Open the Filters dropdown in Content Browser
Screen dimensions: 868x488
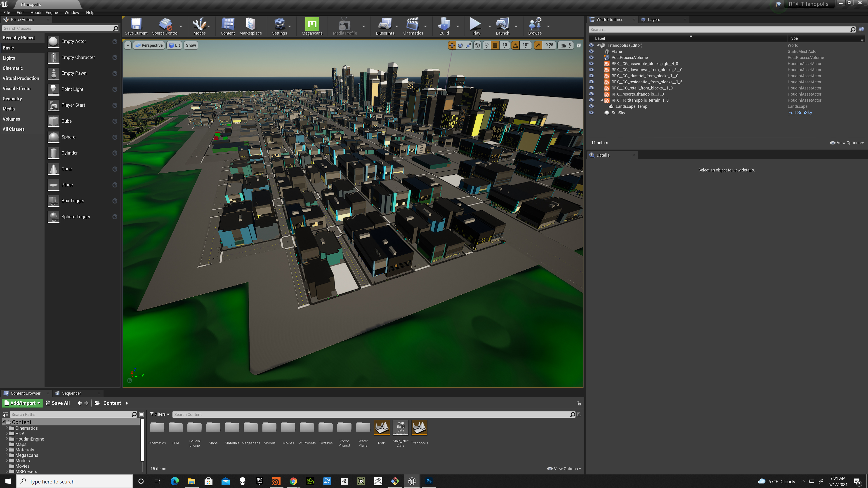tap(160, 415)
